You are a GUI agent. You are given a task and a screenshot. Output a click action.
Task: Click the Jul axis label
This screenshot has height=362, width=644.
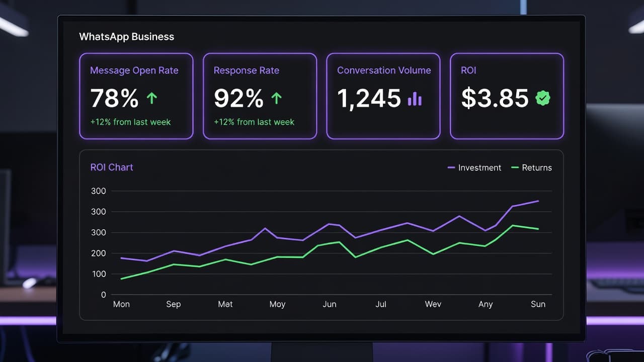(x=381, y=304)
